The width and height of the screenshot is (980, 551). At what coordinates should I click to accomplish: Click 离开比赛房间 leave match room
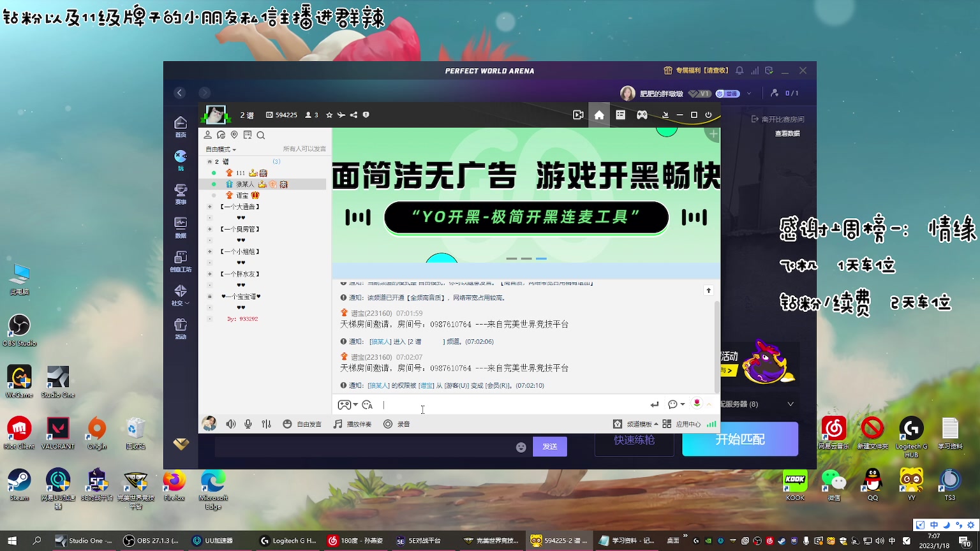(778, 119)
